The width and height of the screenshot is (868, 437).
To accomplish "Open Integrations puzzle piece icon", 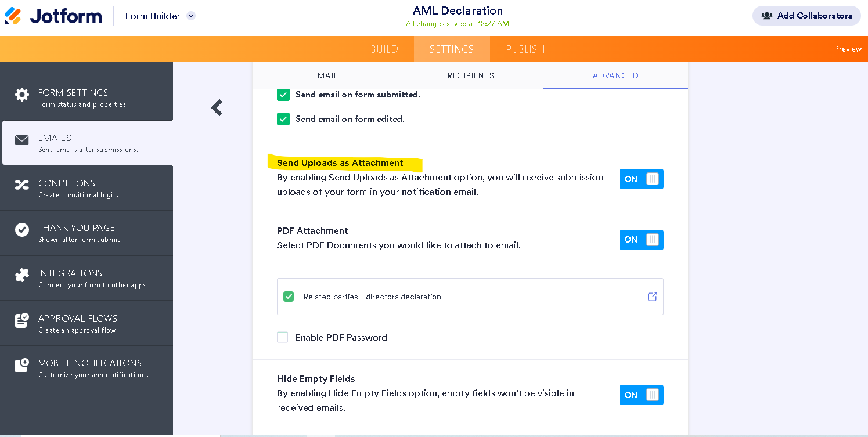I will 22,275.
